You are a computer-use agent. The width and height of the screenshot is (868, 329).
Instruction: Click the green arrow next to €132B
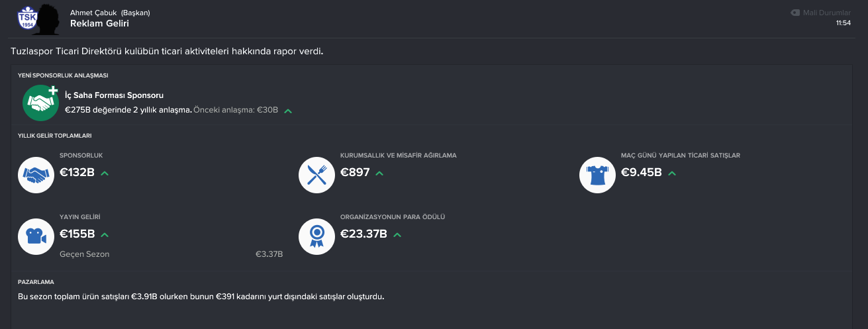(x=105, y=173)
